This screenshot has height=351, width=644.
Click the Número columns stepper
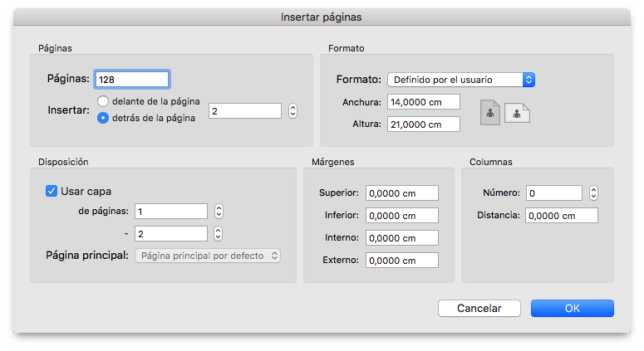[593, 193]
